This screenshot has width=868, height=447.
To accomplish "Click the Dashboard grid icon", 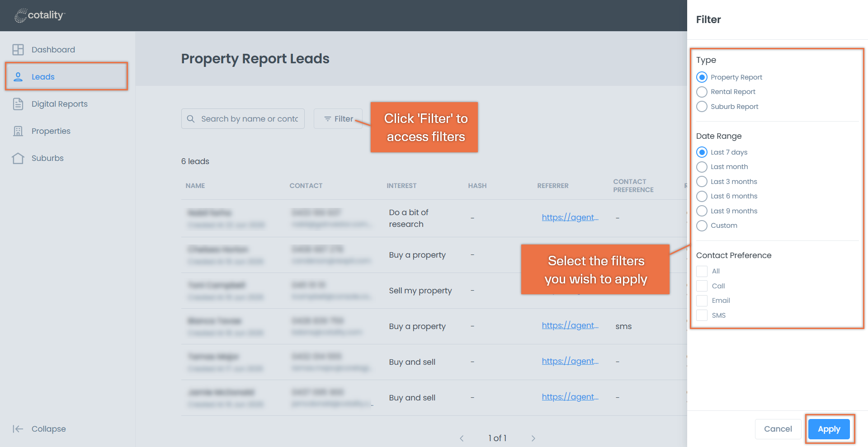I will [18, 50].
